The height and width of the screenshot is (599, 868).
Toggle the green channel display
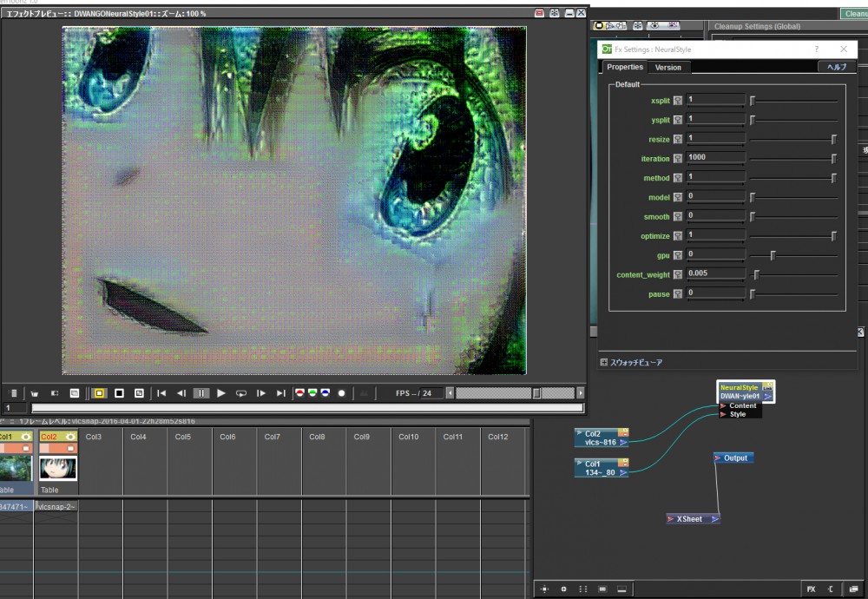(312, 393)
